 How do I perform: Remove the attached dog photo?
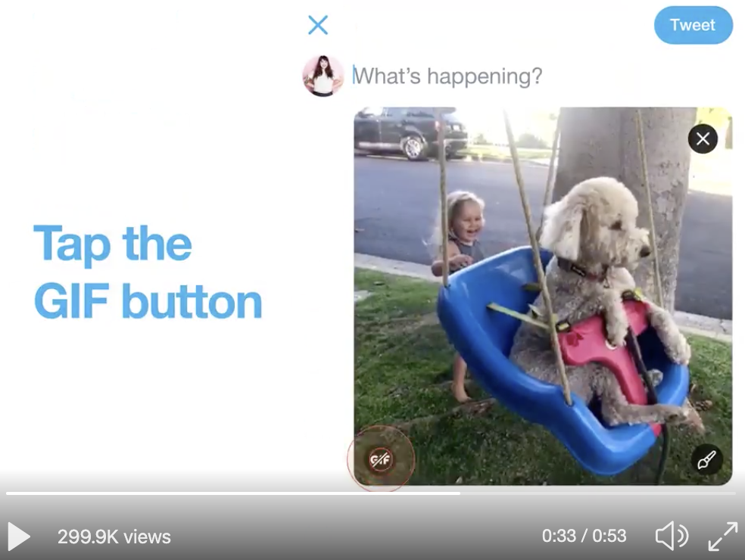(703, 138)
